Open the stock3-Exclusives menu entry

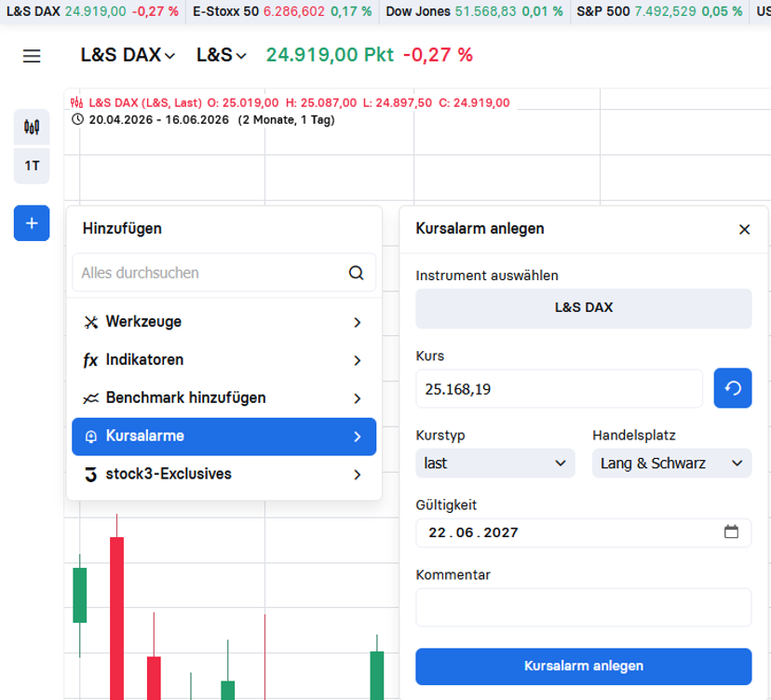click(223, 475)
